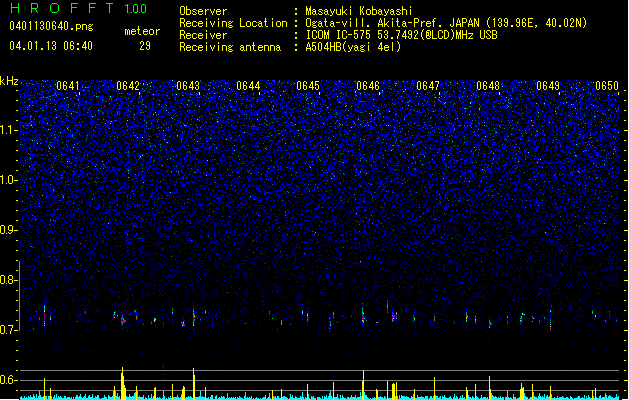
Task: Select the observer name Masayuki Kobayashi
Action: click(359, 11)
